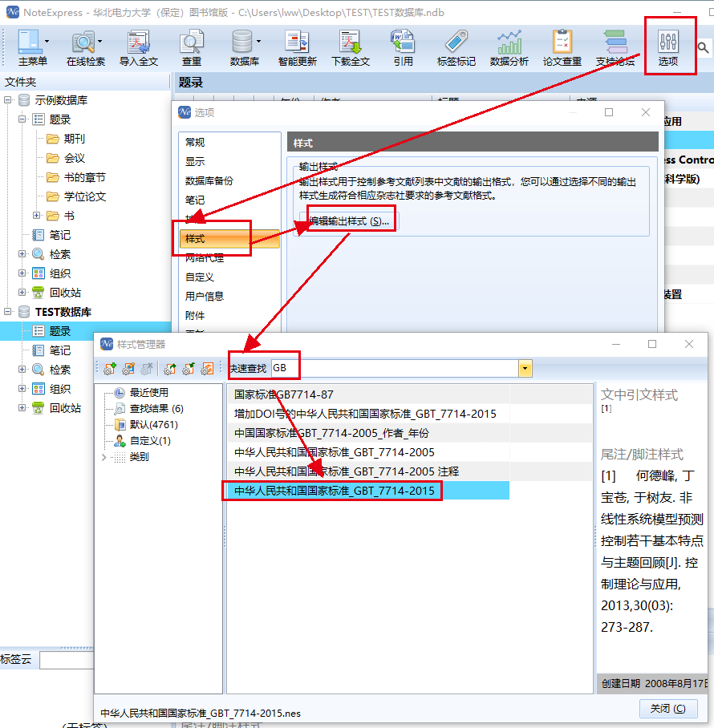
Task: Click the orange refresh style icon
Action: click(207, 369)
